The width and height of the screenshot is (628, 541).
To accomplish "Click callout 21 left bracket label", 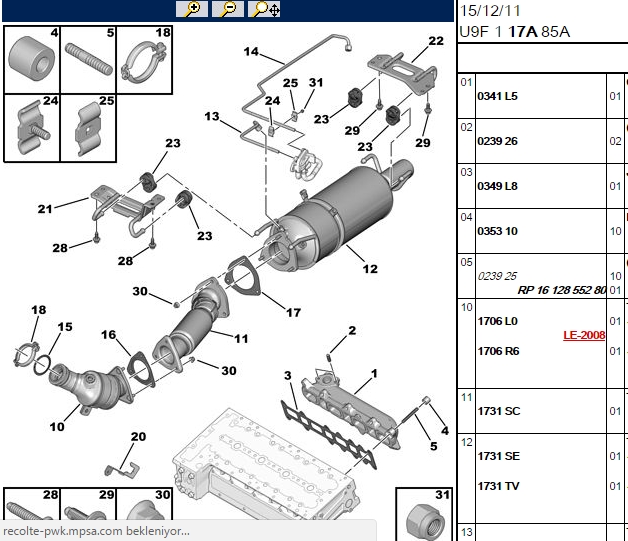I will [x=45, y=209].
